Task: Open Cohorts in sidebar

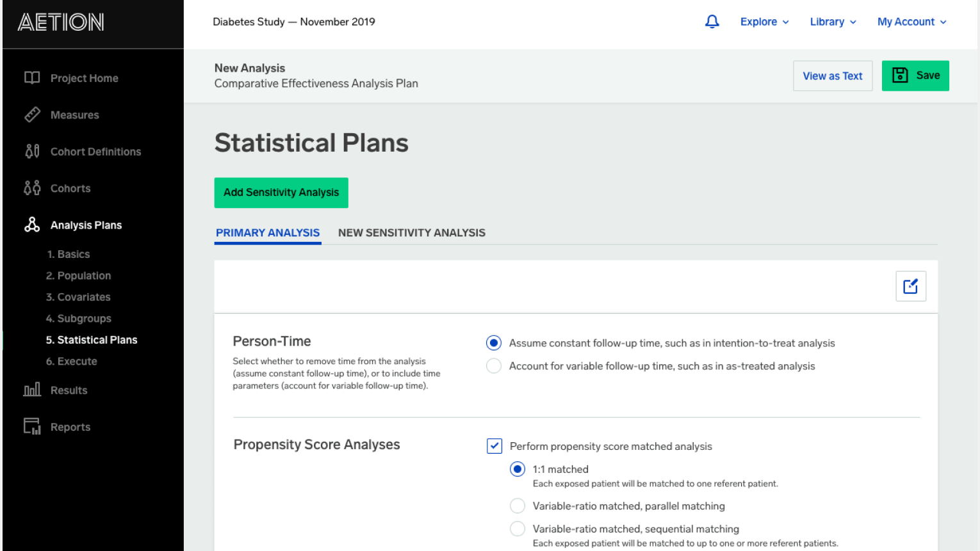Action: 70,188
